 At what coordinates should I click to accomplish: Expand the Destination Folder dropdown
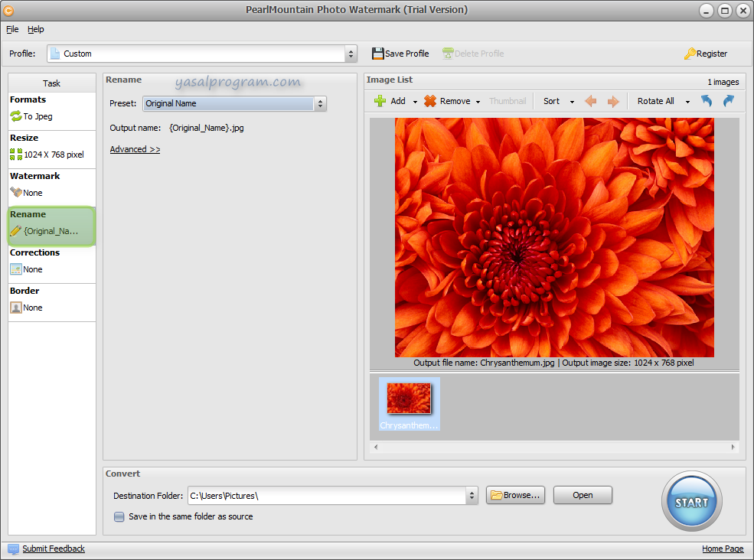coord(472,496)
